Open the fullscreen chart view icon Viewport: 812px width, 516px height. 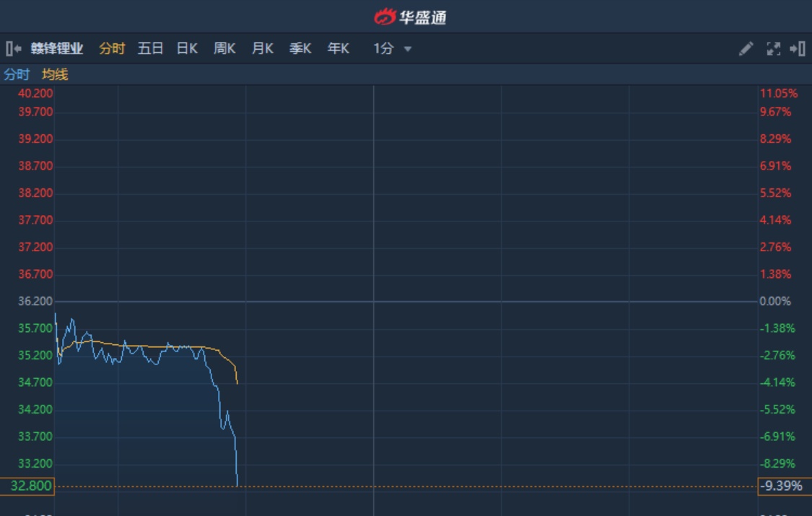773,48
